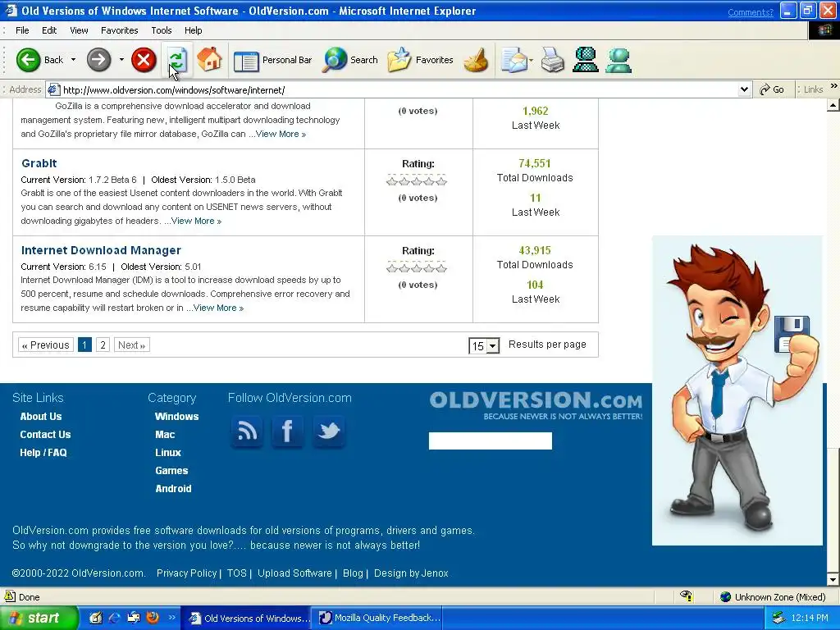
Task: Click the Facebook follow icon
Action: click(288, 431)
